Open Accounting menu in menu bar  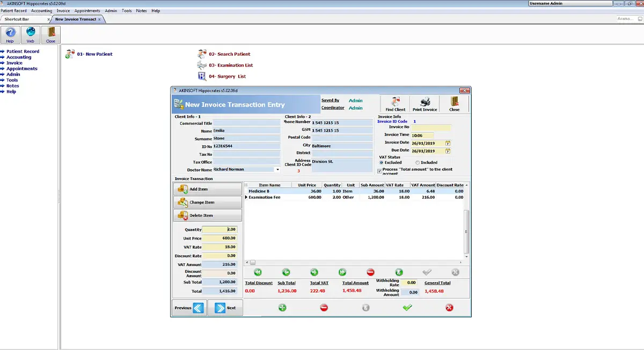tap(42, 11)
